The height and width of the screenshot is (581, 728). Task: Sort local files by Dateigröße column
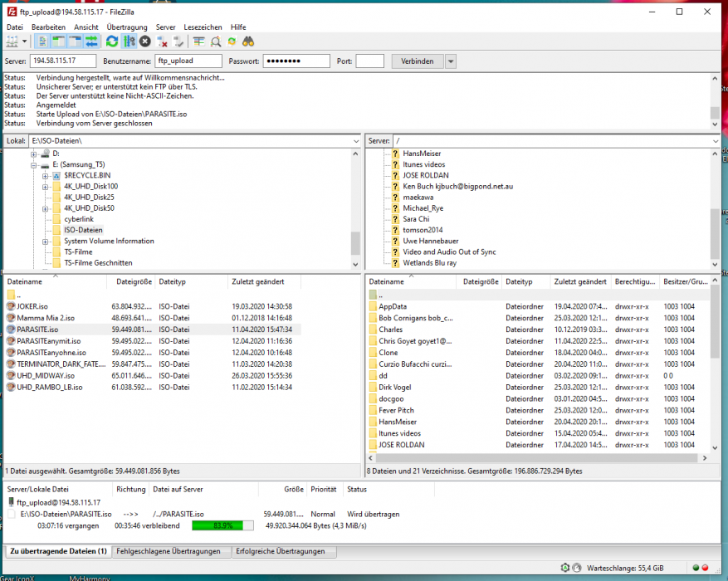coord(133,282)
